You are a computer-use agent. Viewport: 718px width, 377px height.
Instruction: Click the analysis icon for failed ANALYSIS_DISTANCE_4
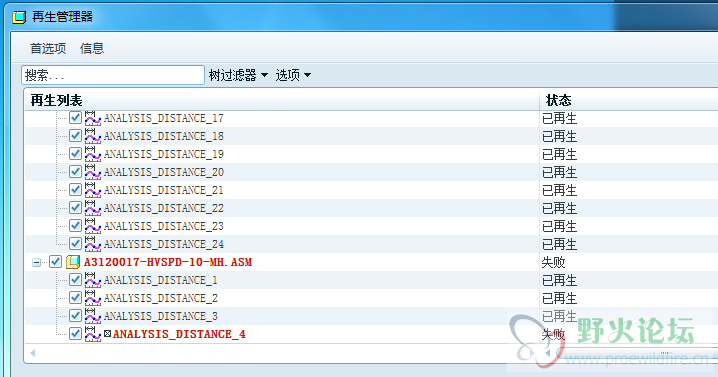[x=92, y=334]
